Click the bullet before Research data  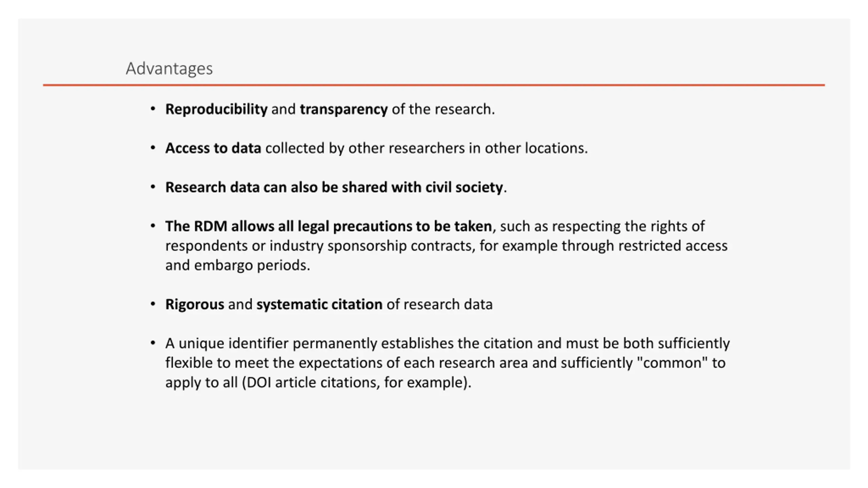tap(153, 187)
